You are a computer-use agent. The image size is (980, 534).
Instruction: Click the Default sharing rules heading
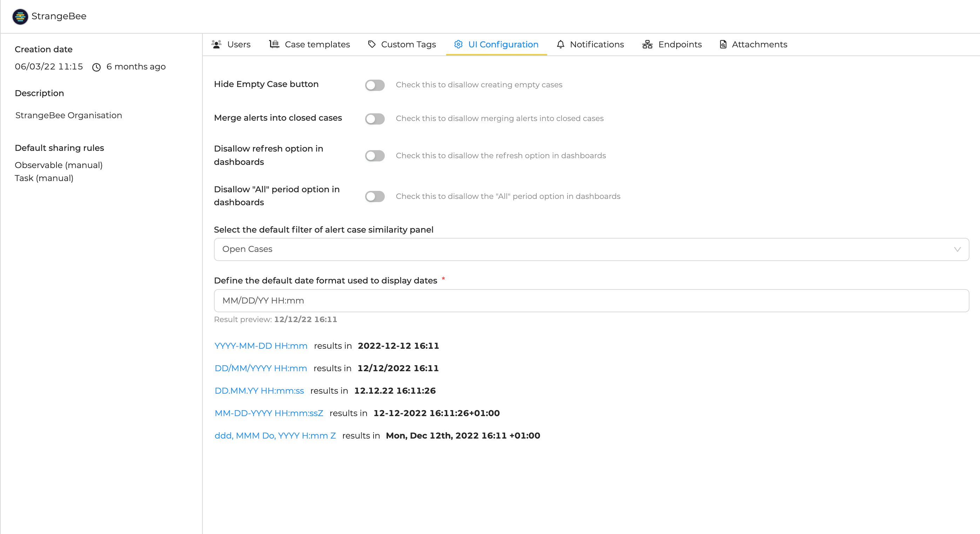[59, 148]
